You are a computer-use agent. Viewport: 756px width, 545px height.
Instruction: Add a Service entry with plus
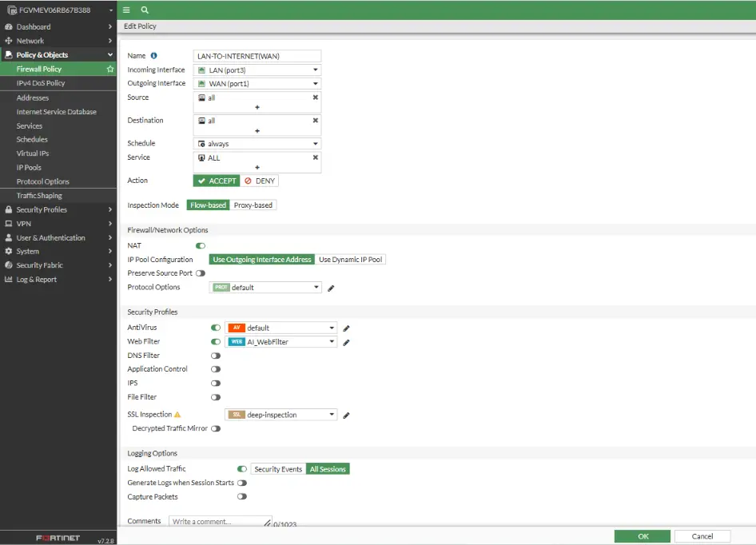257,167
